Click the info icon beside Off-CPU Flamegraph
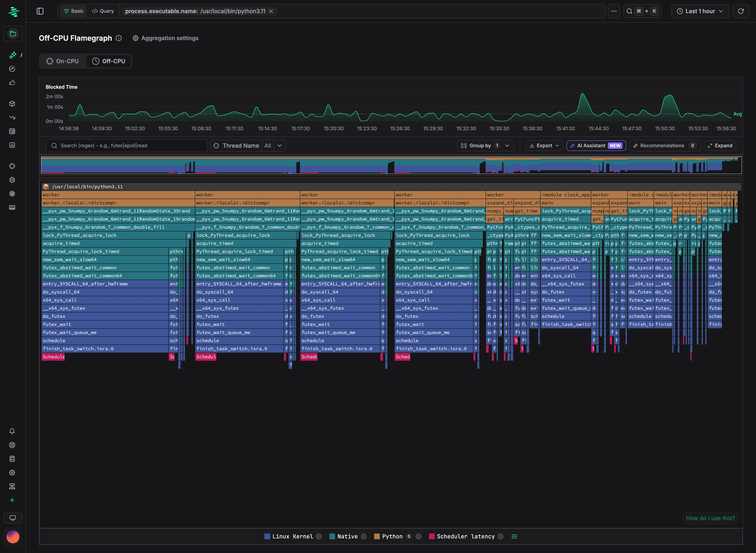This screenshot has width=756, height=553. [x=119, y=38]
